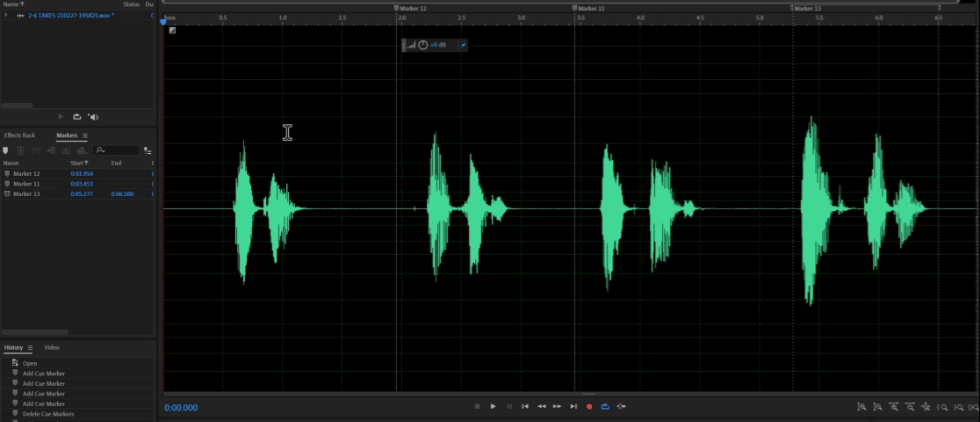Select Open state in History

pyautogui.click(x=30, y=363)
